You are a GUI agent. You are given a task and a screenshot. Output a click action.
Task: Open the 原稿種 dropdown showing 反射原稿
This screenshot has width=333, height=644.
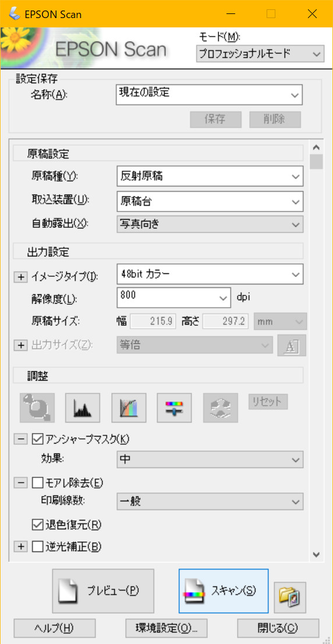click(210, 177)
